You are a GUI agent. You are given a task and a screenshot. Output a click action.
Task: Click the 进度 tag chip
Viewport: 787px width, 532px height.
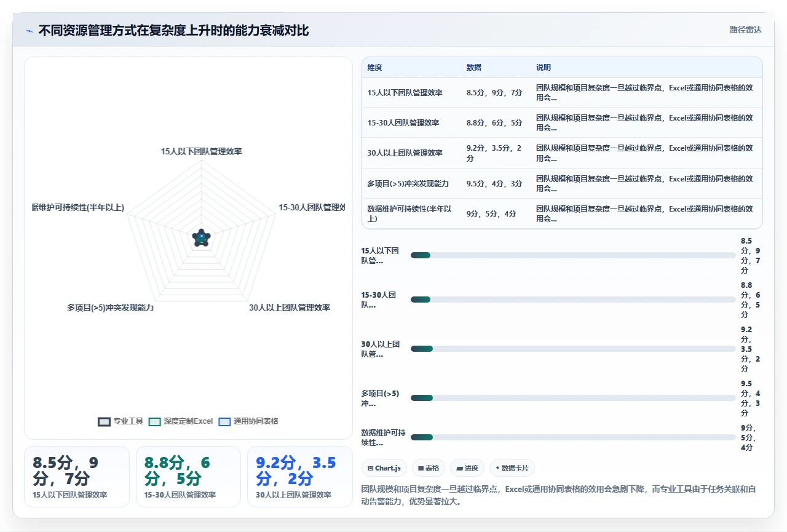coord(467,468)
